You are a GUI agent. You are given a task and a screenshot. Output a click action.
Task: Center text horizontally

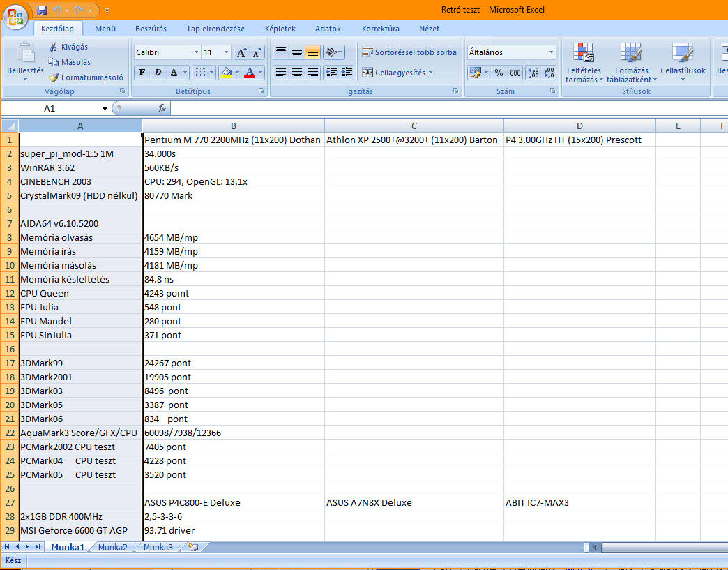(x=296, y=73)
